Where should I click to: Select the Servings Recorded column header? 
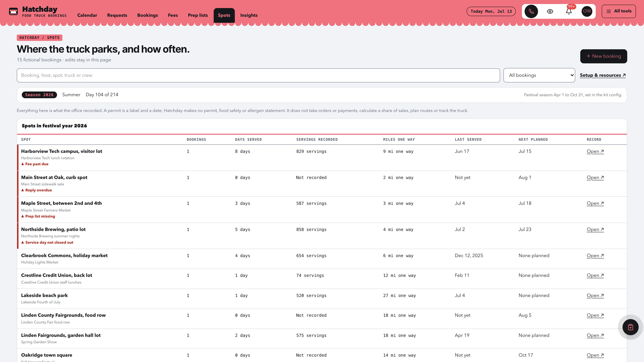(x=317, y=139)
